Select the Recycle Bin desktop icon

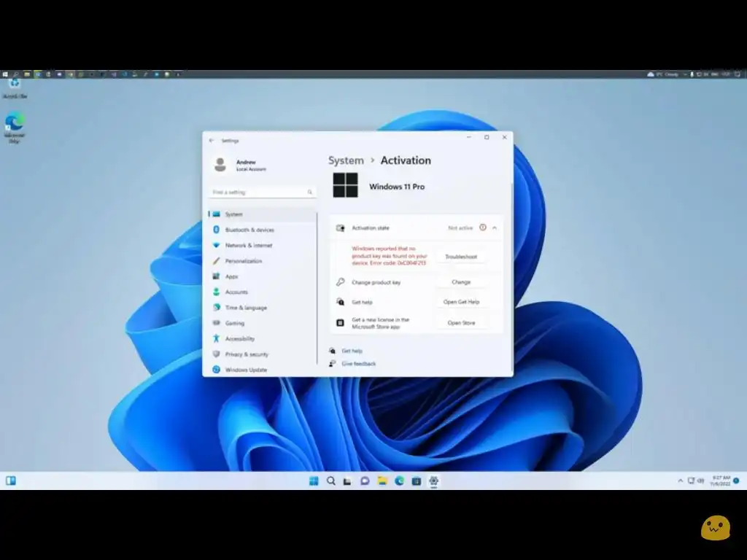[15, 88]
